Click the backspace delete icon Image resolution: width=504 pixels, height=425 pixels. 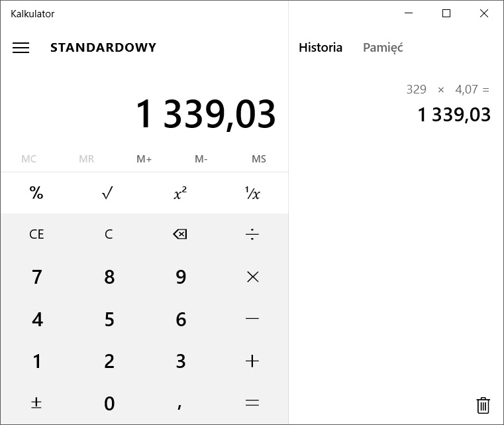(x=180, y=234)
